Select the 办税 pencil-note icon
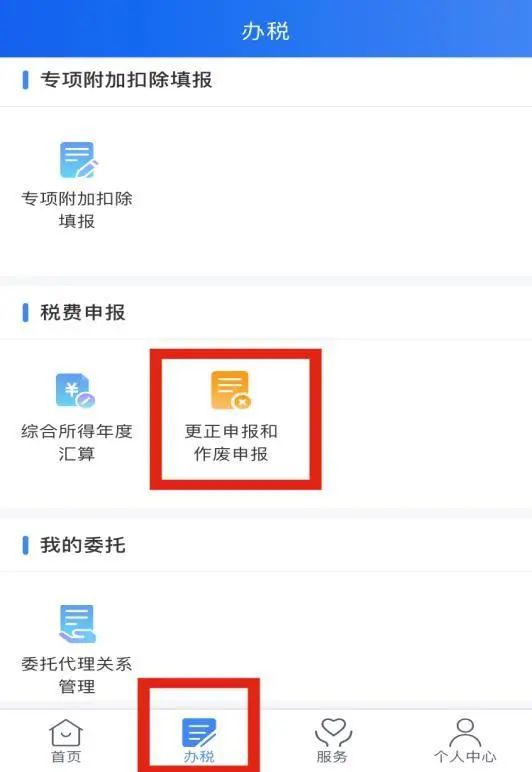The image size is (532, 772). [x=199, y=733]
